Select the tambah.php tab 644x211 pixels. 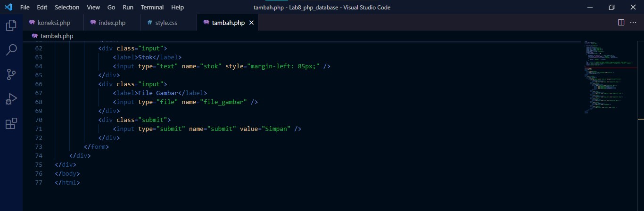228,23
